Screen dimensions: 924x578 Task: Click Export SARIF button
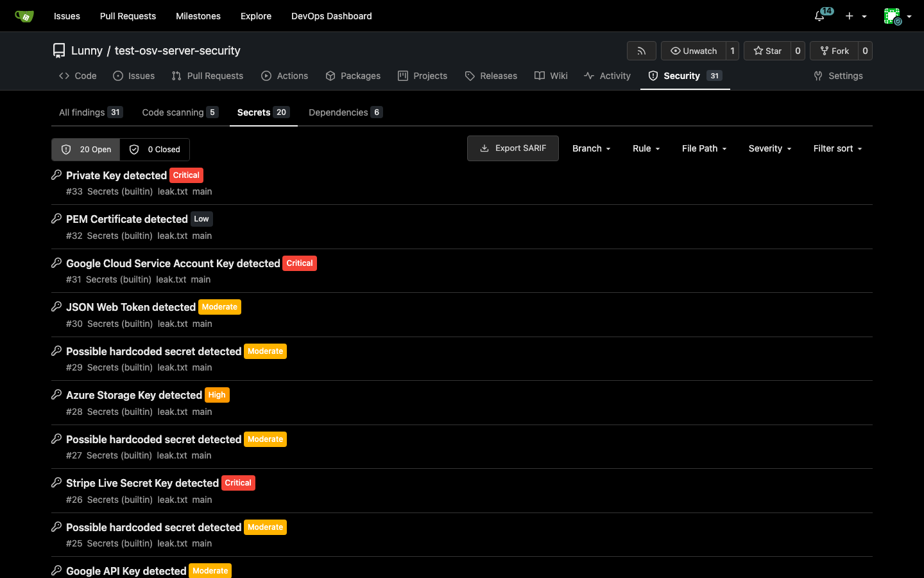tap(513, 148)
